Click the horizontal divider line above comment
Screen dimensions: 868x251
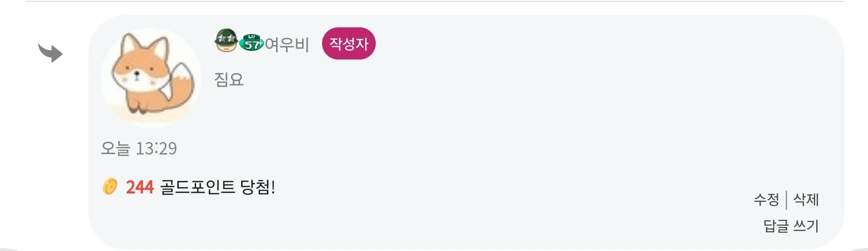(x=435, y=1)
